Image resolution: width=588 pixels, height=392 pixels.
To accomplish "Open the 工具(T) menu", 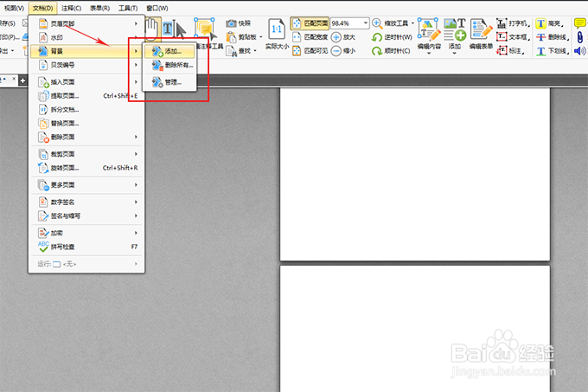I will point(128,8).
